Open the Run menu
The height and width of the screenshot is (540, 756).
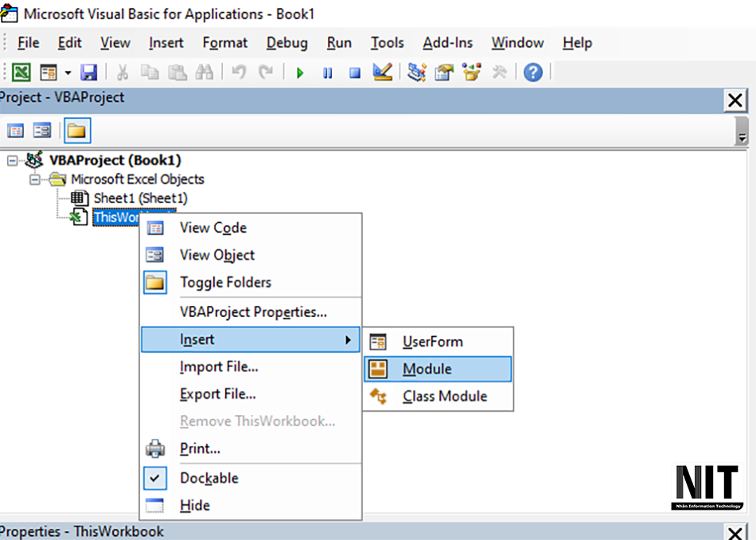coord(339,43)
